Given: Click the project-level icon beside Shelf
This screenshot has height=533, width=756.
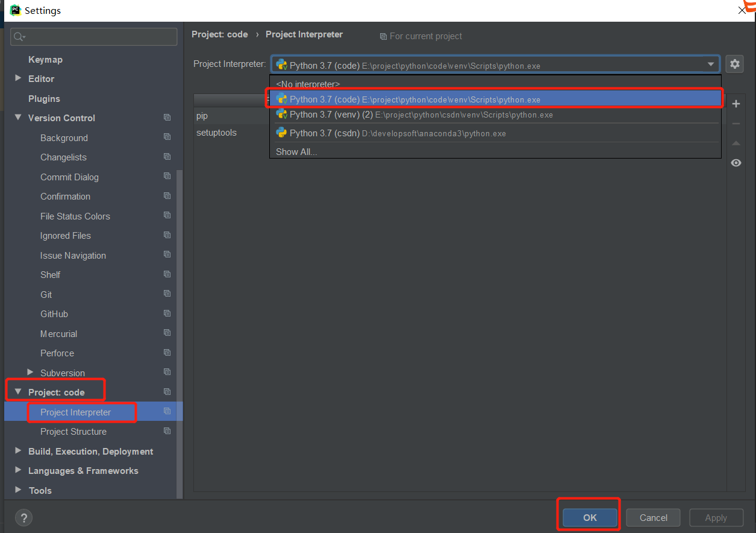Looking at the screenshot, I should point(167,274).
